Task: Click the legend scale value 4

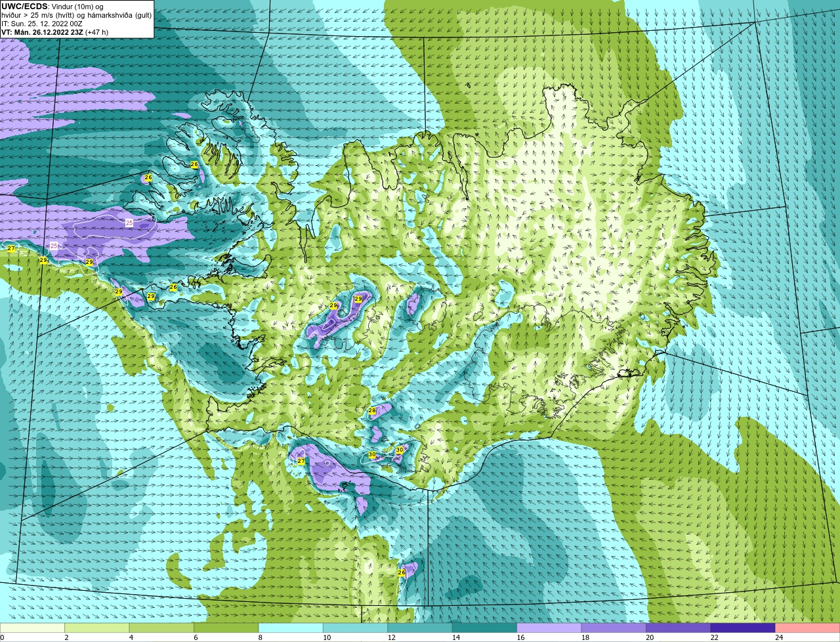Action: (x=131, y=637)
